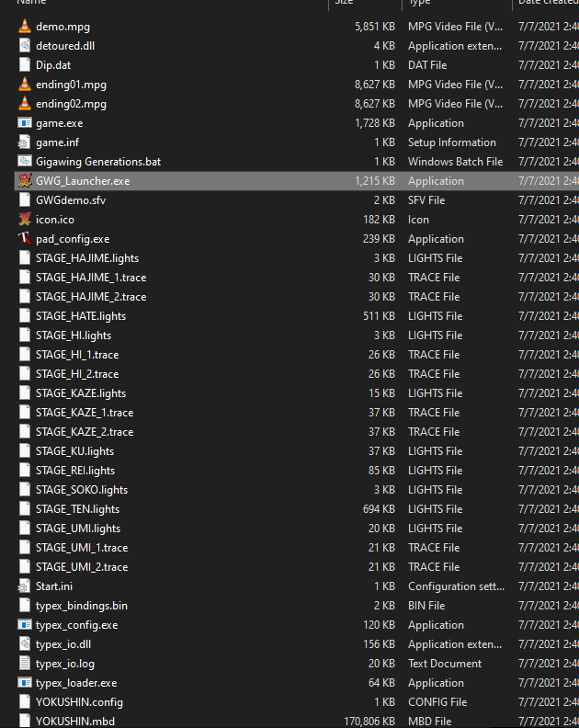Click the gear icon for Start.ini
Image resolution: width=579 pixels, height=728 pixels.
(x=25, y=586)
